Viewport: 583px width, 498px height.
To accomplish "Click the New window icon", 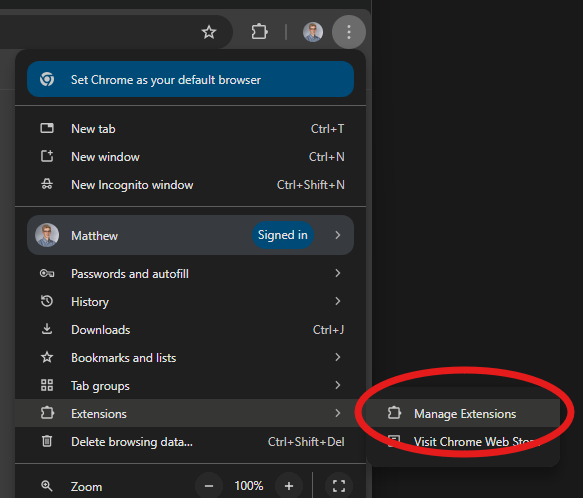I will pos(47,156).
